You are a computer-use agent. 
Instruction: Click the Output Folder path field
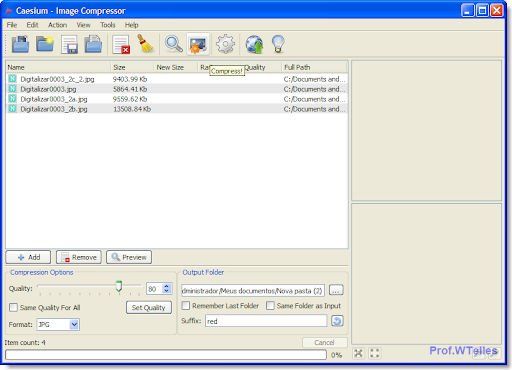[x=253, y=291]
